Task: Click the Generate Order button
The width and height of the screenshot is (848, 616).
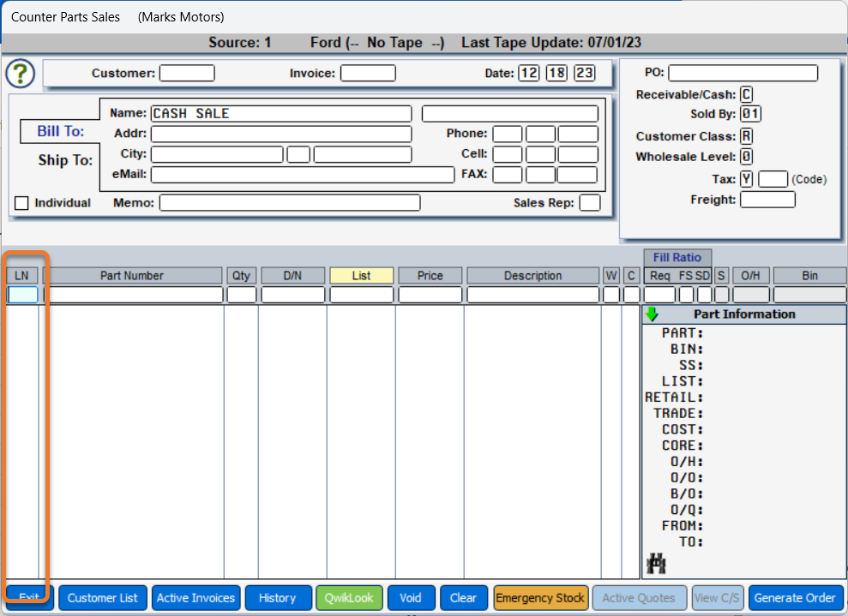Action: (x=795, y=598)
